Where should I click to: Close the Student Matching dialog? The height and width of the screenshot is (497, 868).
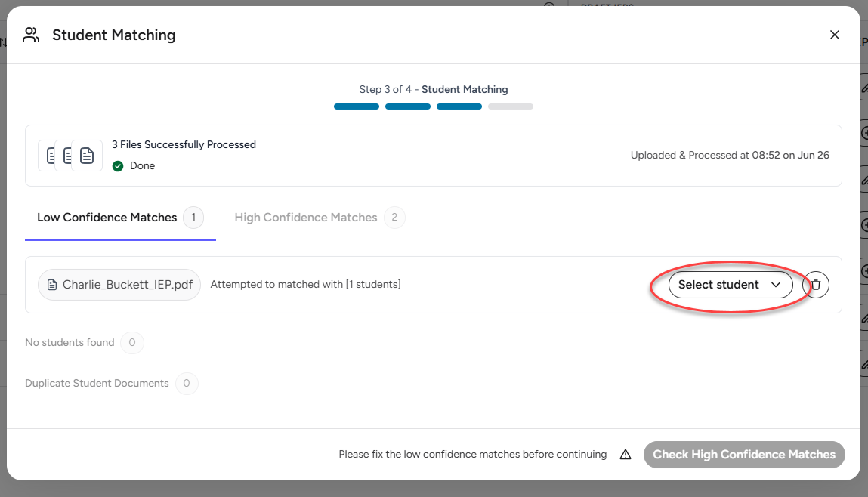(835, 35)
